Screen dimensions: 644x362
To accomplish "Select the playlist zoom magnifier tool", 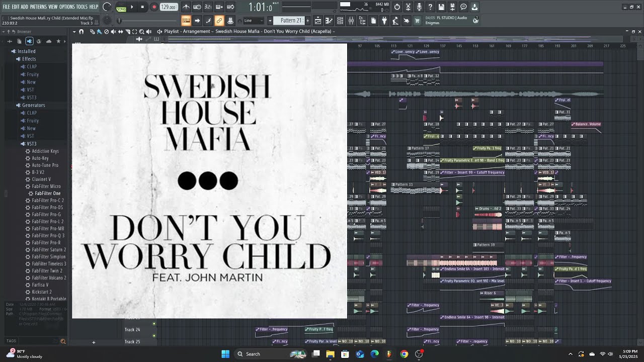I will click(141, 32).
